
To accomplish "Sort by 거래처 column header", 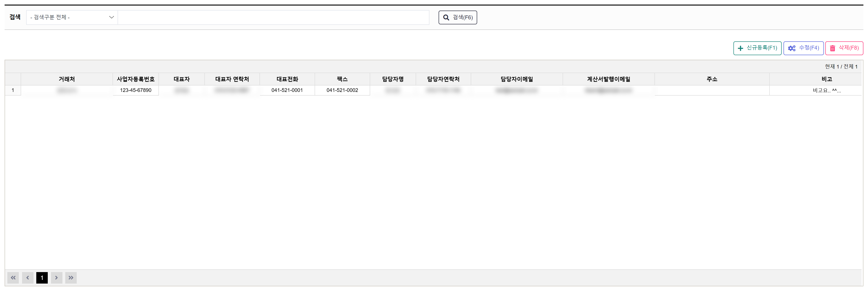I will pos(67,79).
